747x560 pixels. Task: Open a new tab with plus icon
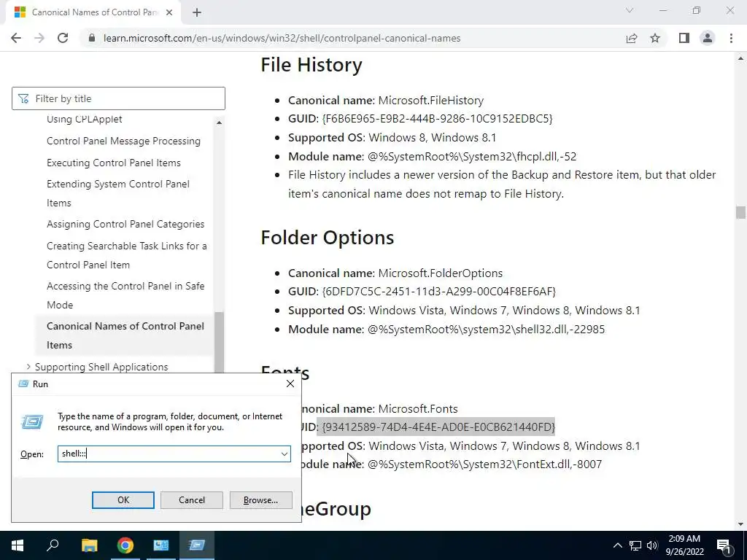tap(197, 13)
